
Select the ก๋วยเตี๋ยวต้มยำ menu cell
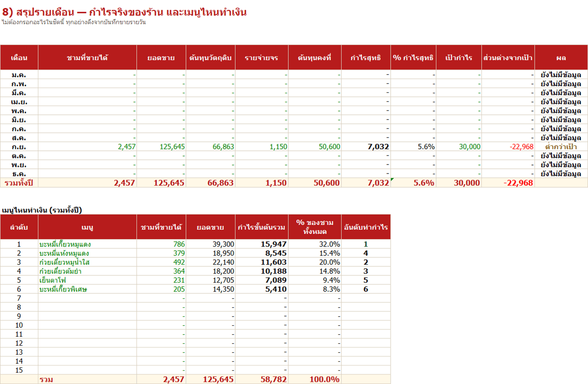click(88, 271)
